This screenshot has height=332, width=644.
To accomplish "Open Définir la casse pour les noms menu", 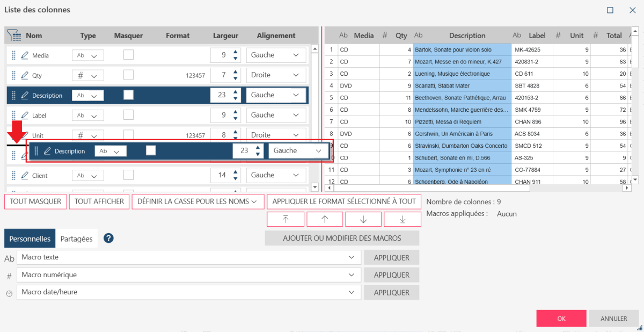I will pyautogui.click(x=198, y=201).
